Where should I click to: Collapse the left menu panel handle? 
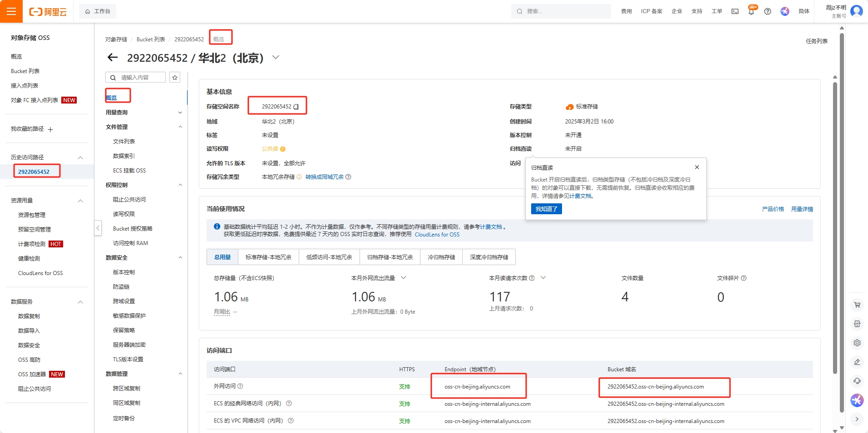pos(98,228)
